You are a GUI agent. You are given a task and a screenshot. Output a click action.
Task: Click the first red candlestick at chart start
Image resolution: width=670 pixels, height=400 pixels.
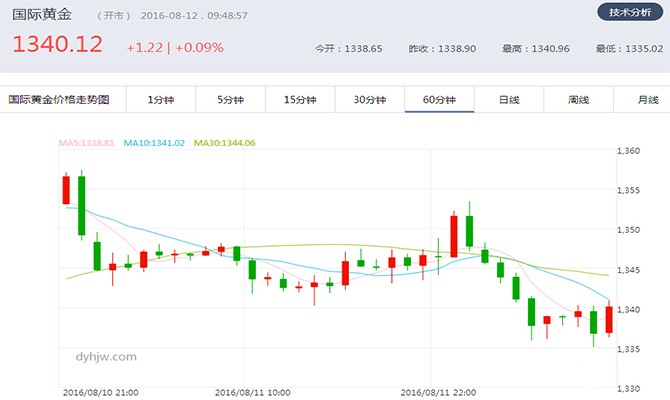pos(66,190)
